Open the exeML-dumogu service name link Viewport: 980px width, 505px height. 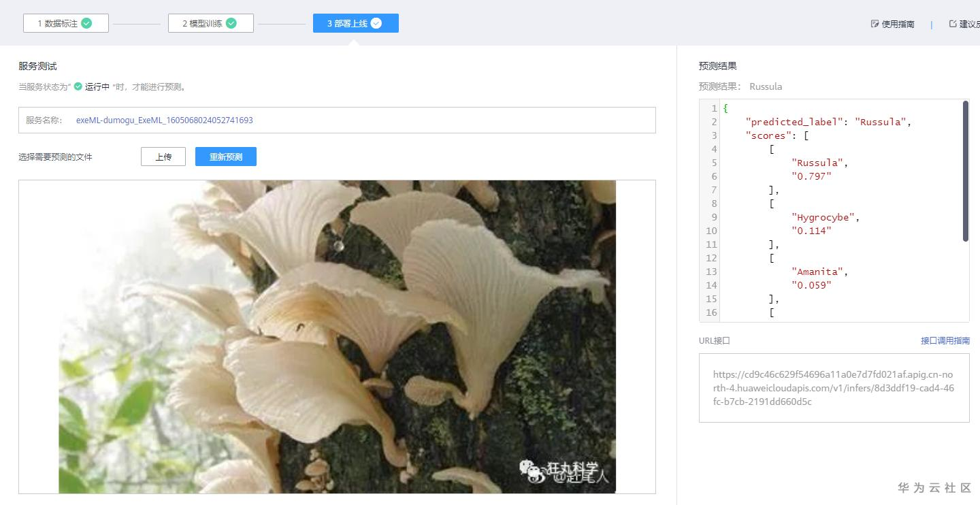[165, 120]
